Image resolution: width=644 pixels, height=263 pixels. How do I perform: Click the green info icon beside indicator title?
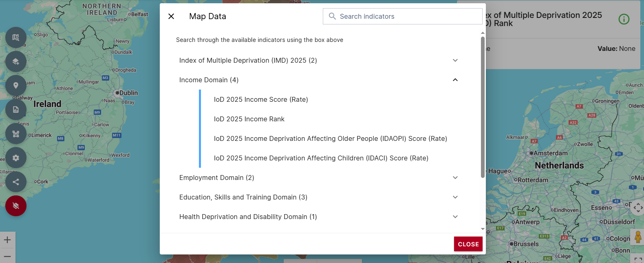[624, 19]
